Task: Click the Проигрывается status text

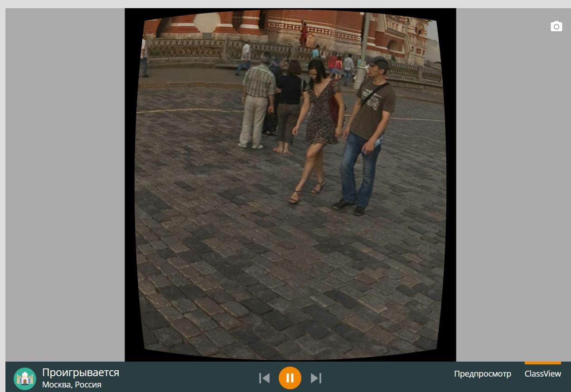Action: coord(81,373)
